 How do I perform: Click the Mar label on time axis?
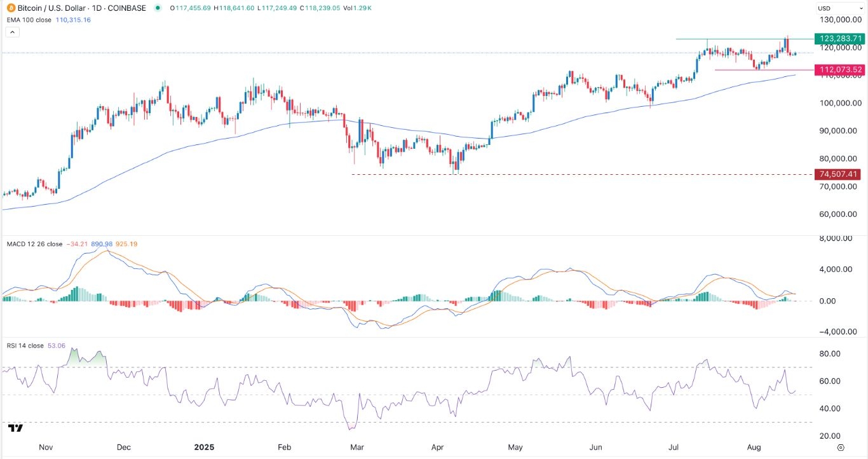pyautogui.click(x=358, y=448)
